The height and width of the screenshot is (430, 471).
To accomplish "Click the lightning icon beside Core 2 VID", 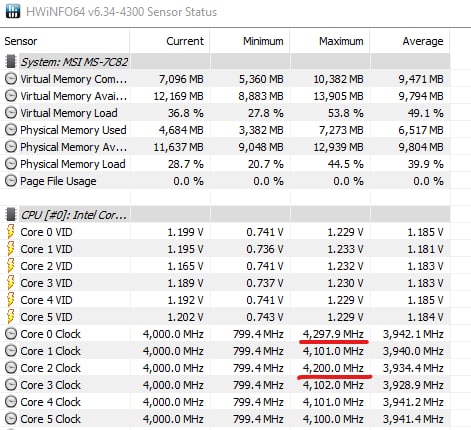I will (11, 266).
